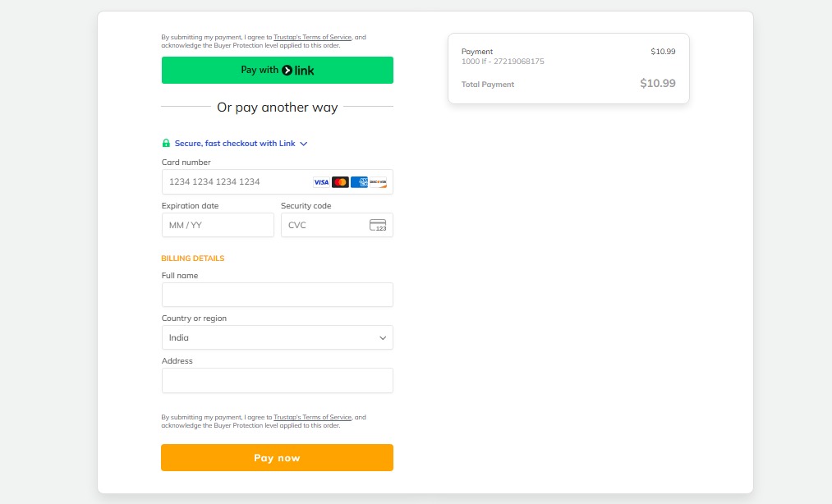Open the top Trustap's Terms of Service link

pyautogui.click(x=312, y=37)
